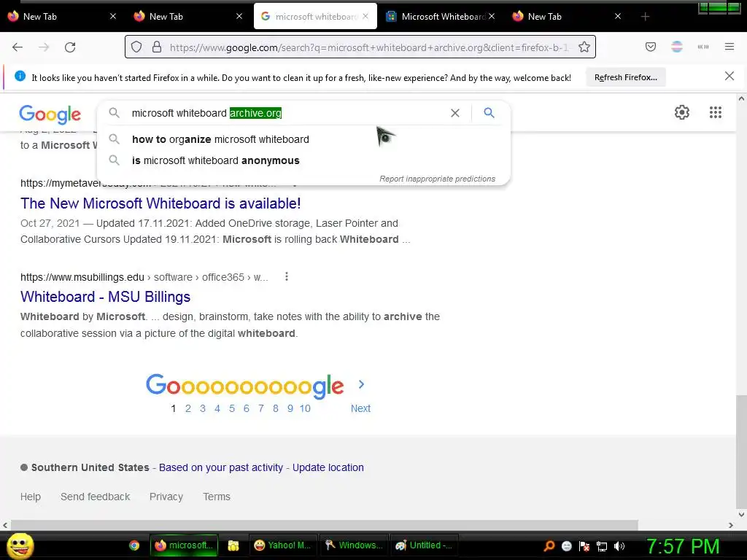Switch to Untitled paint taskbar window
This screenshot has height=560, width=747.
tap(425, 545)
